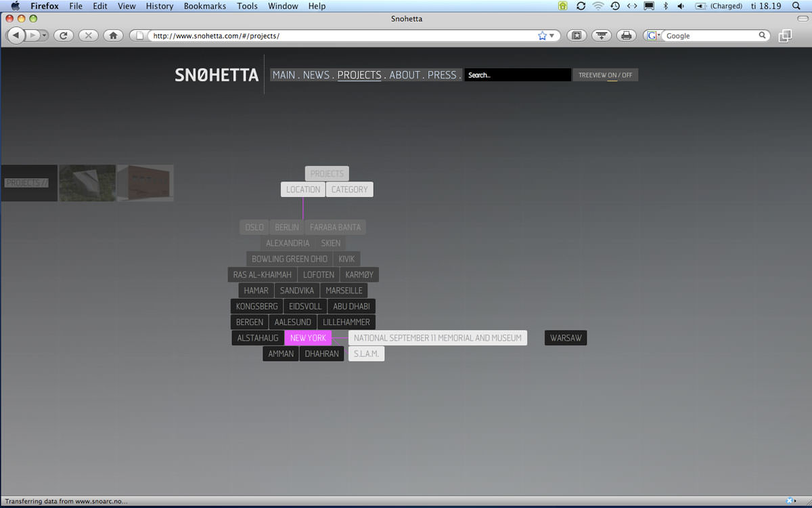Print the page with the printer icon
Viewport: 812px width, 508px height.
(x=627, y=35)
